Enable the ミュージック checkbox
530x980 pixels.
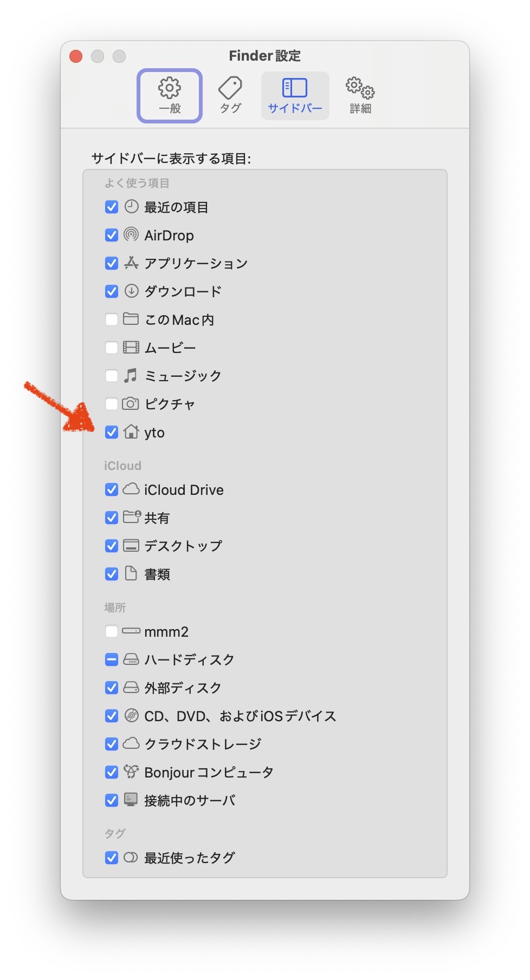pos(112,376)
